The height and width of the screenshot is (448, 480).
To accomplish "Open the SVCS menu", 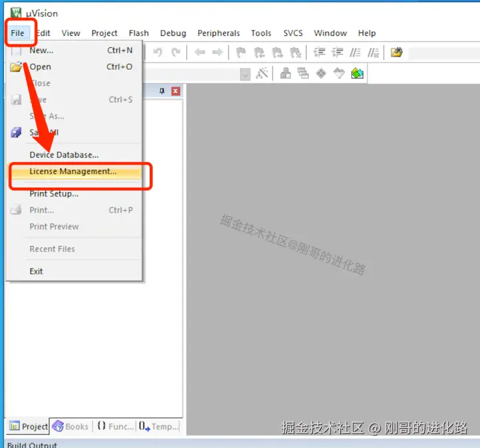I will click(x=293, y=33).
